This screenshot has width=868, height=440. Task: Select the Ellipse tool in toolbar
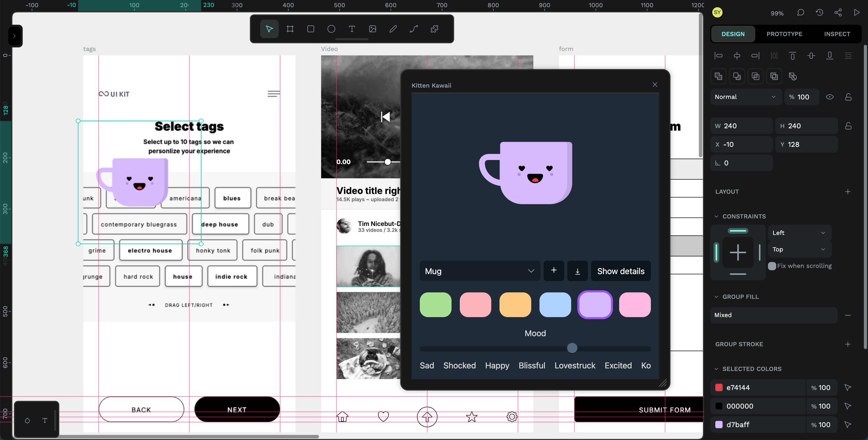pyautogui.click(x=331, y=29)
